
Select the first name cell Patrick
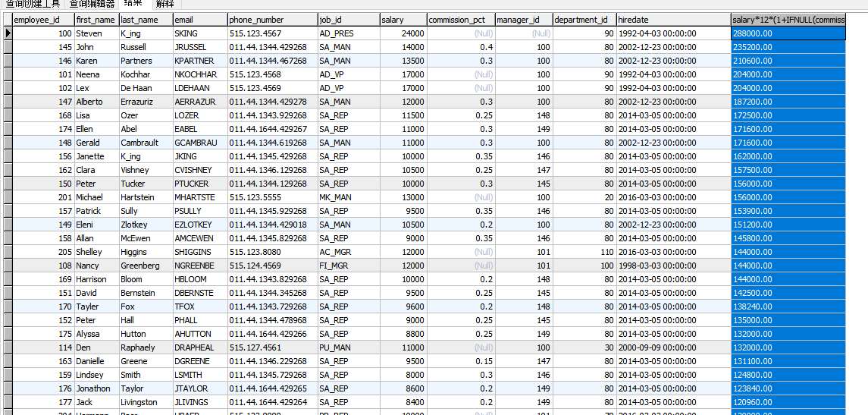(96, 211)
